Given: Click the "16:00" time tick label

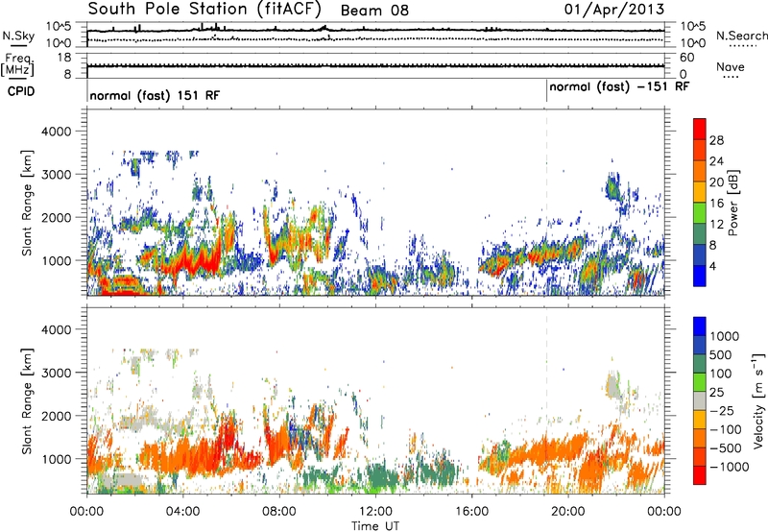Looking at the screenshot, I should [x=471, y=512].
